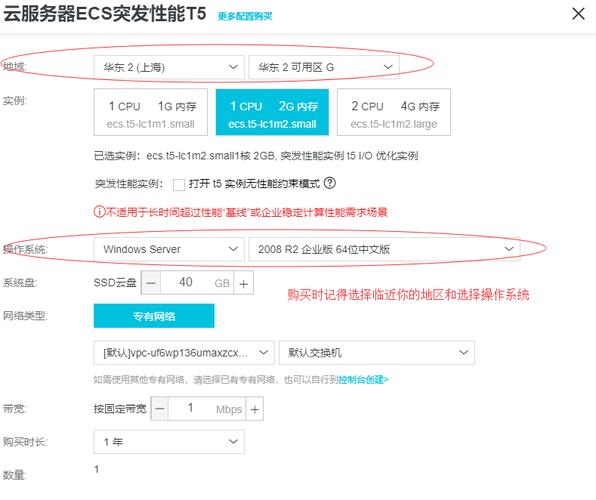This screenshot has height=500, width=596.
Task: Click the system disk 40 GB field
Action: [x=197, y=283]
